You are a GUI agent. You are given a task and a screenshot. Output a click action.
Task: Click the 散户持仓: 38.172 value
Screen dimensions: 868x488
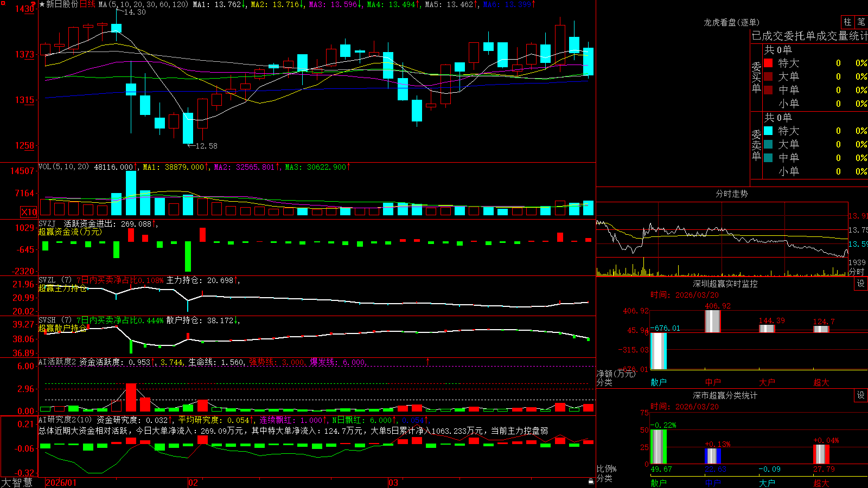click(200, 320)
